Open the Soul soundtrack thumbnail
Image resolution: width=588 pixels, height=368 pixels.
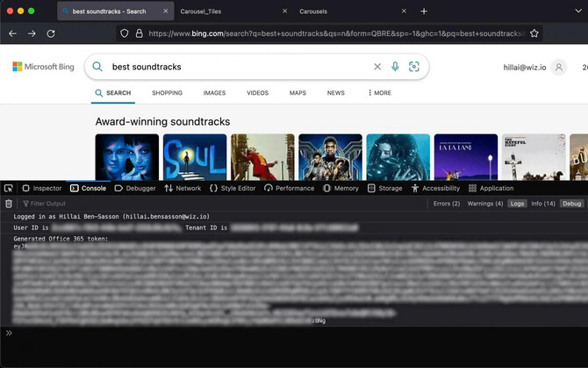click(x=195, y=157)
